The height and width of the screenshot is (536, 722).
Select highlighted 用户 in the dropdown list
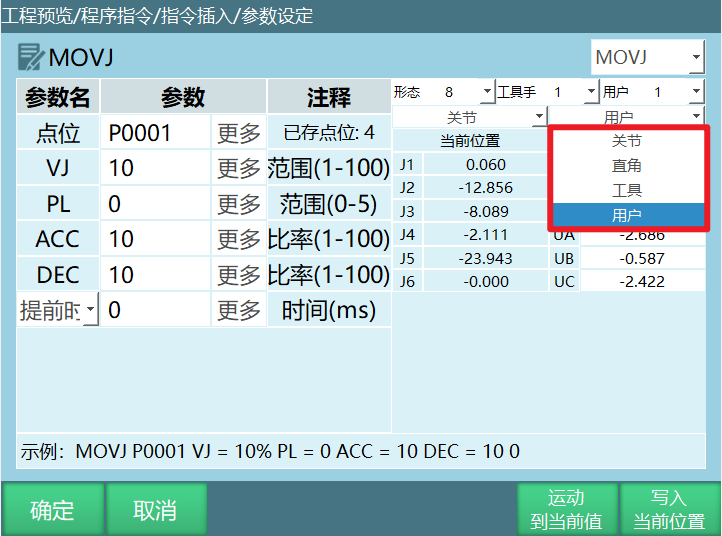(x=627, y=215)
